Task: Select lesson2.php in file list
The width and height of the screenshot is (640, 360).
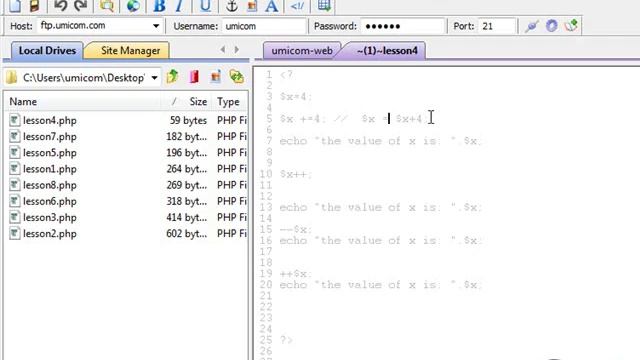Action: (49, 233)
